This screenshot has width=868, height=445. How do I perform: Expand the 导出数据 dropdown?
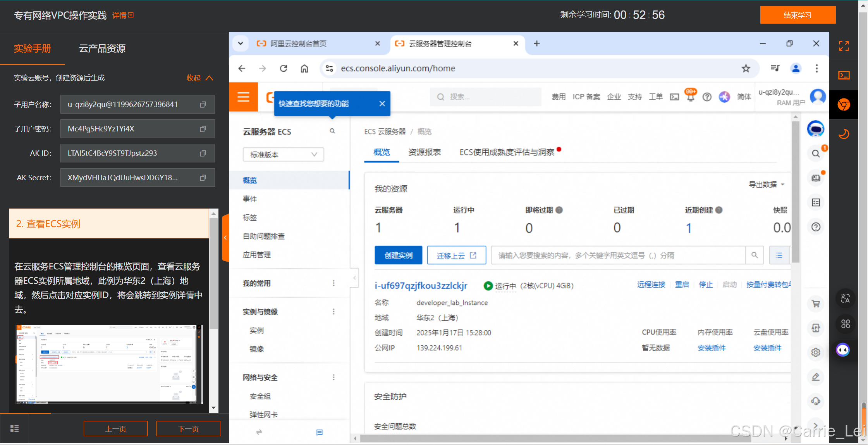tap(767, 185)
